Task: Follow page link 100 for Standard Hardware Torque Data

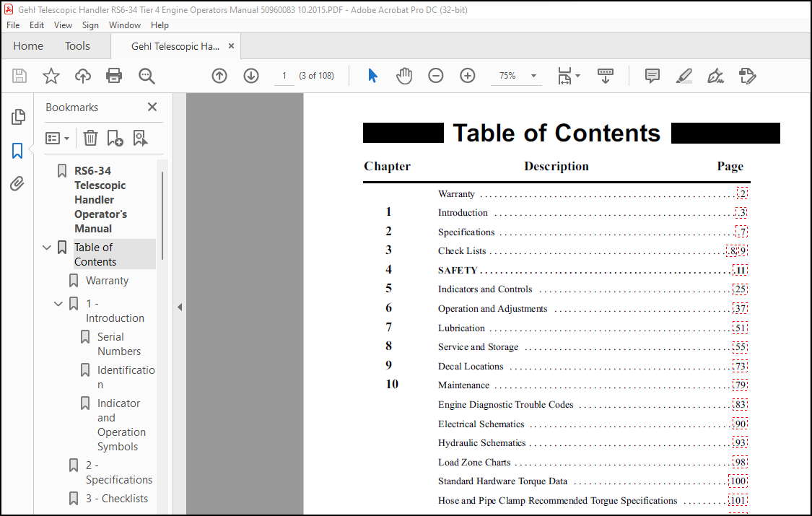Action: [738, 481]
